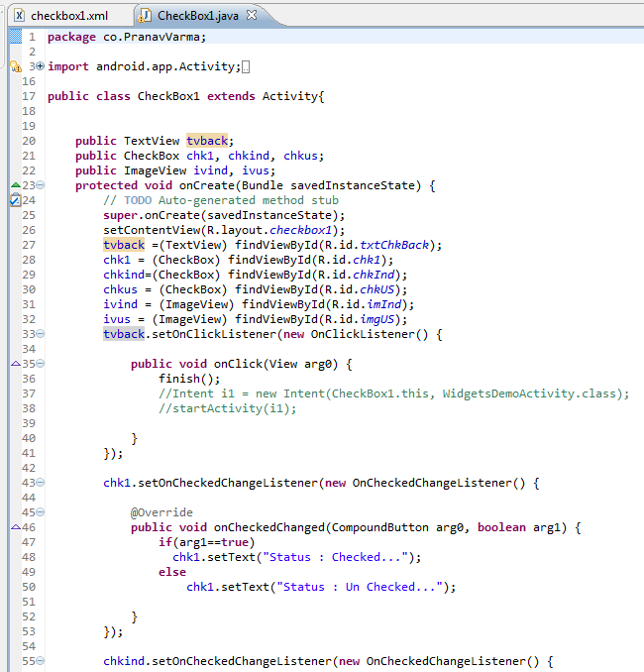Image resolution: width=644 pixels, height=672 pixels.
Task: Click R.layout.checkbox1 reference on line 26
Action: point(269,230)
